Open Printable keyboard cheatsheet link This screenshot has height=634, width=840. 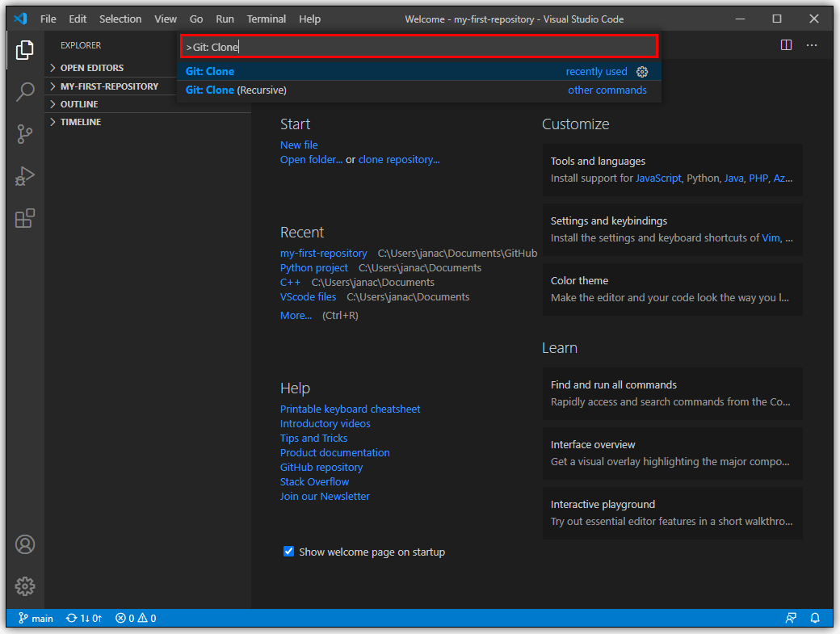[351, 409]
